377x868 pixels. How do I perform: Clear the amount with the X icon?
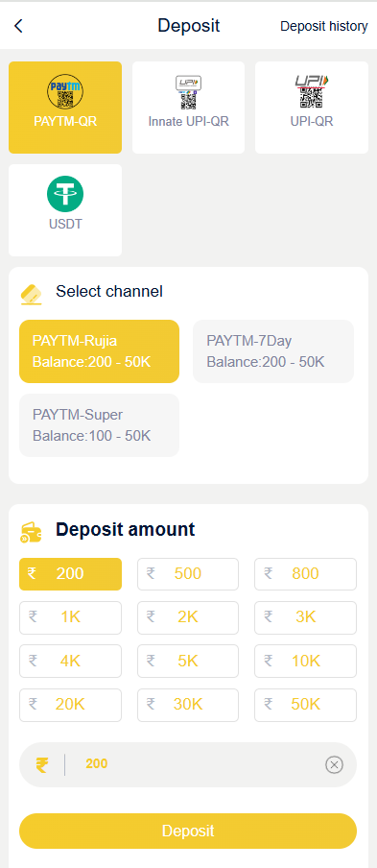[334, 765]
